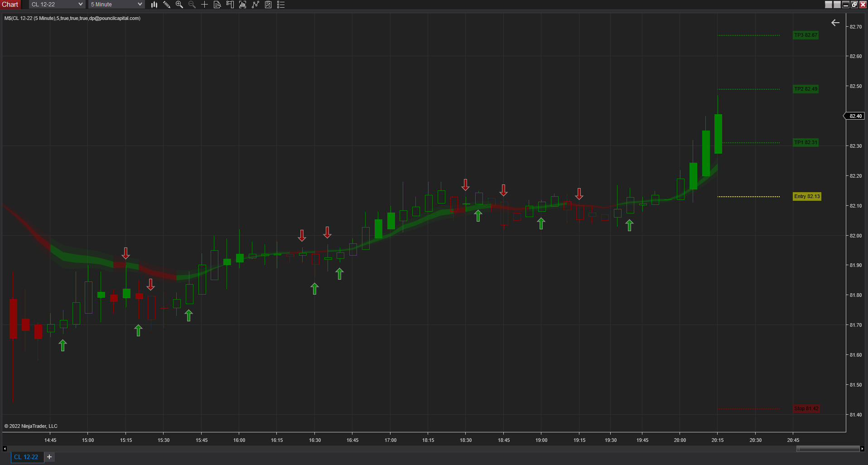Click the TP3 82.67 target label
This screenshot has height=465, width=868.
pos(806,35)
